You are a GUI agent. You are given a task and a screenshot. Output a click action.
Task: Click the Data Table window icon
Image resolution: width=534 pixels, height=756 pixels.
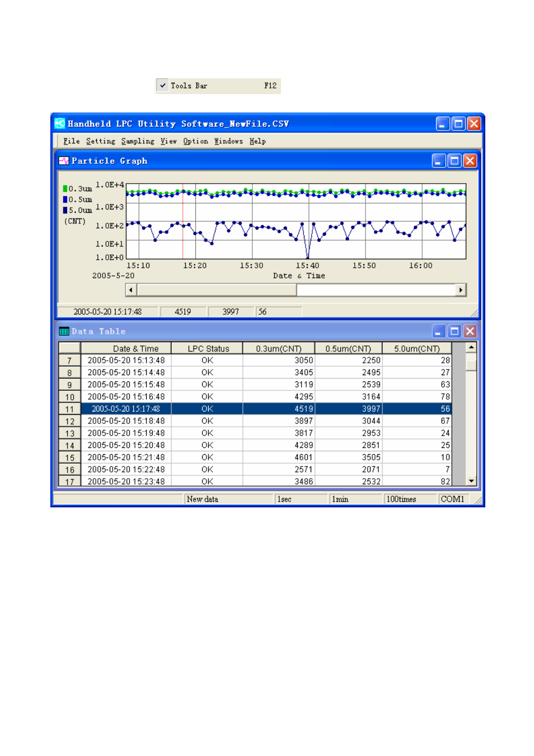click(x=64, y=332)
